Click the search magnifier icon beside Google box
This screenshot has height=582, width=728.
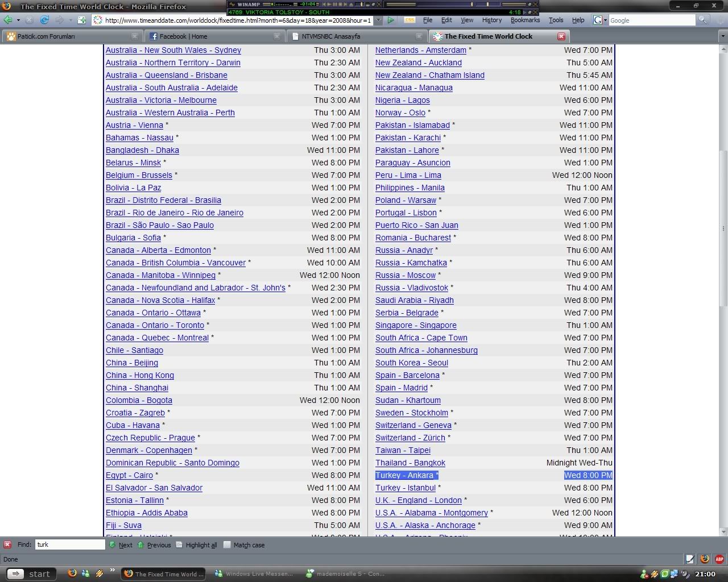pyautogui.click(x=703, y=20)
